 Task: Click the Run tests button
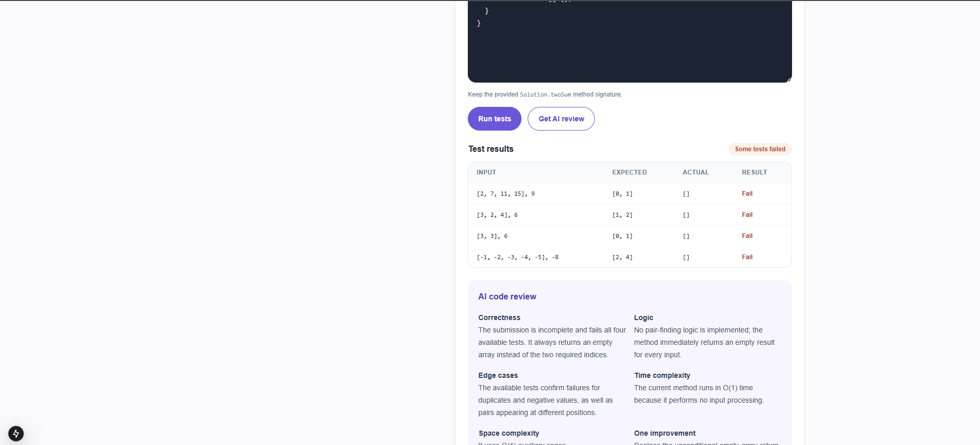[494, 119]
